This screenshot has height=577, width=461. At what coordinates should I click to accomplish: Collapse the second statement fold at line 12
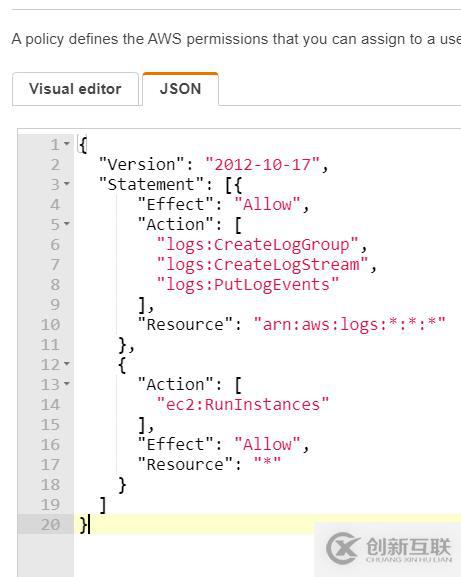[x=67, y=364]
